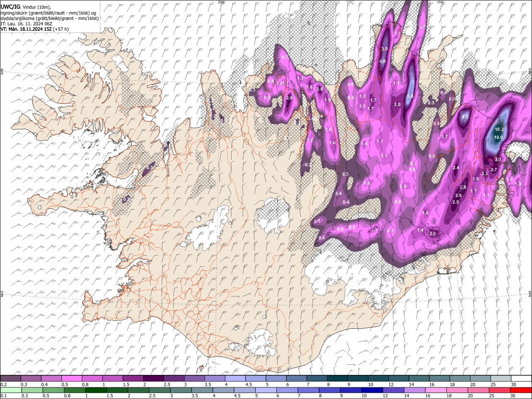Click the '15W' longitude label at top
Image resolution: width=532 pixels, height=399 pixels.
441,2
